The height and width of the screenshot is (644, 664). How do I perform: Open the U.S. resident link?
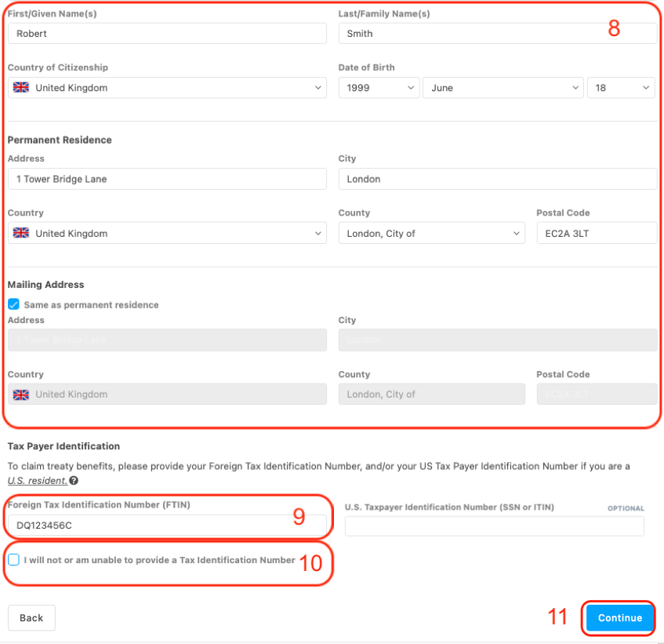click(37, 481)
